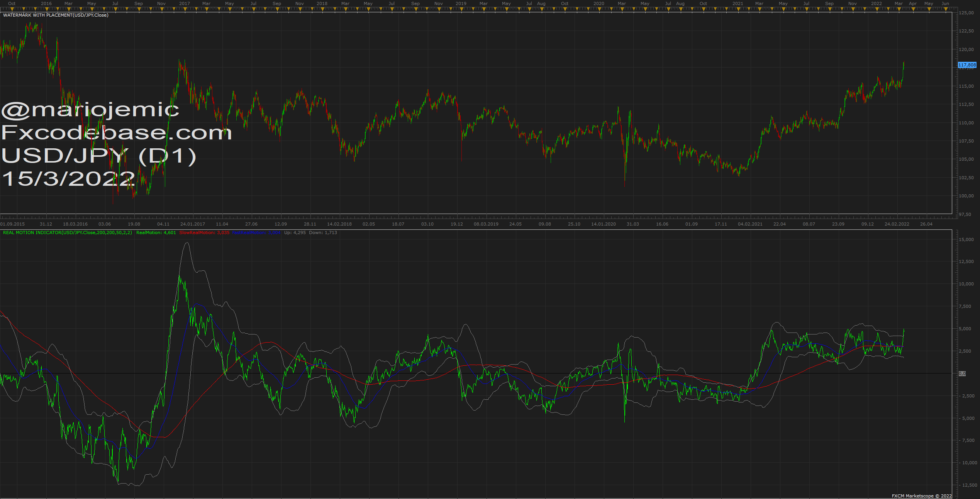The width and height of the screenshot is (980, 499).
Task: Click the red SlowRealMotion: 3,035 value
Action: pyautogui.click(x=204, y=233)
